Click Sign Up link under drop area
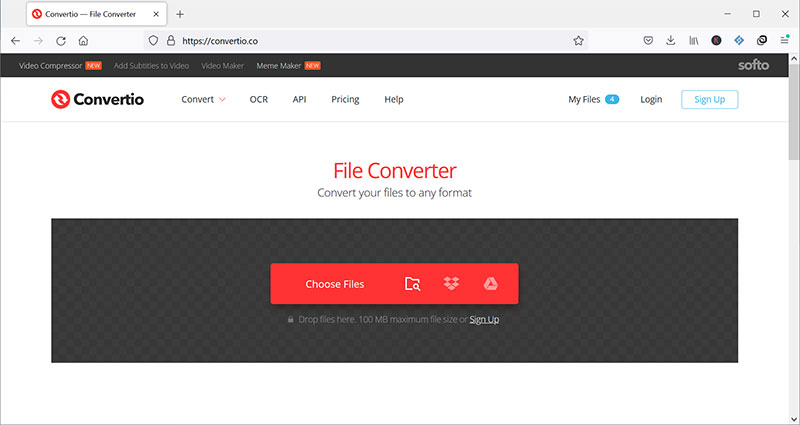Image resolution: width=800 pixels, height=425 pixels. [484, 319]
